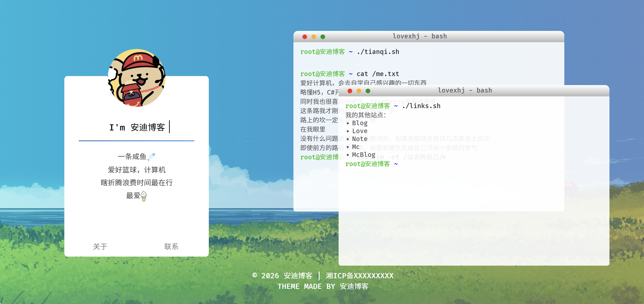Click the green dot on the links.sh terminal
Viewport: 644px width, 304px height.
point(368,91)
